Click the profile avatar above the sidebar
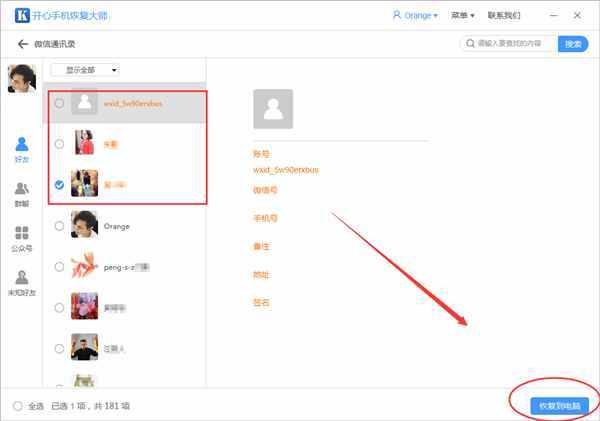Viewport: 600px width, 421px height. pos(22,78)
